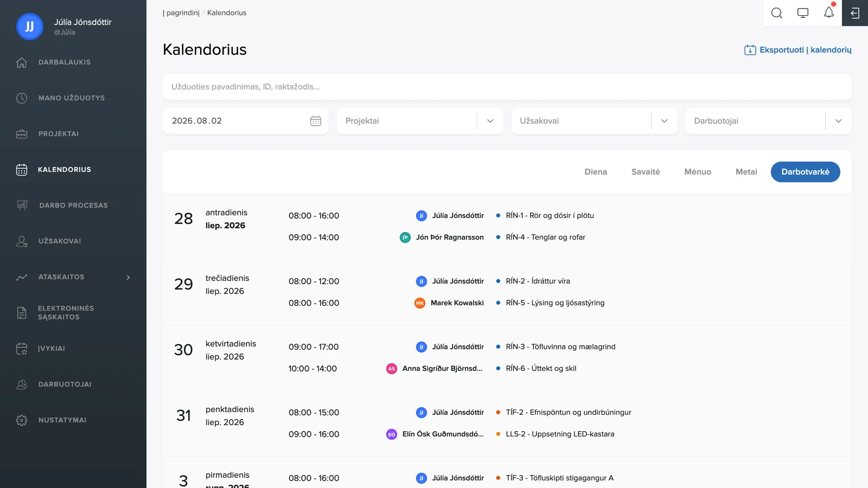Click task RÍN-2 - Ídráttur víra
868x488 pixels.
[x=538, y=281]
